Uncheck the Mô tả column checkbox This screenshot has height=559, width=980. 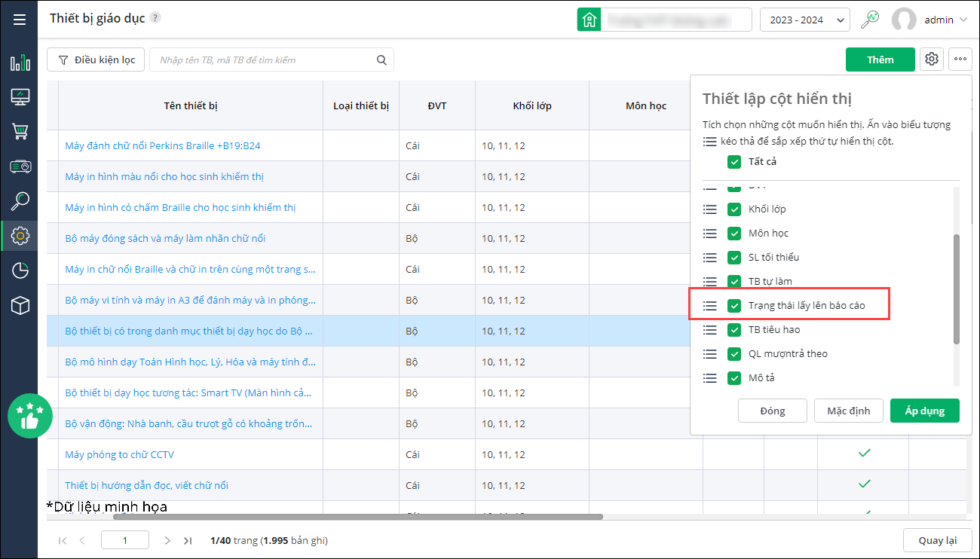coord(734,378)
